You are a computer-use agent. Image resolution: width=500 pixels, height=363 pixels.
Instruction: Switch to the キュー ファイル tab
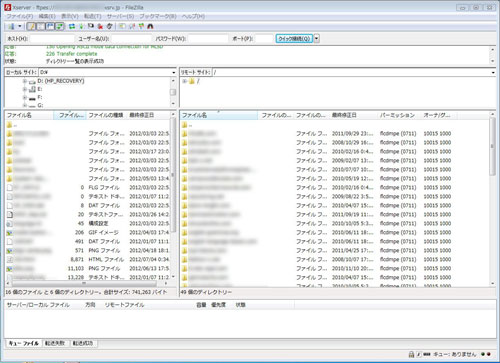(23, 343)
